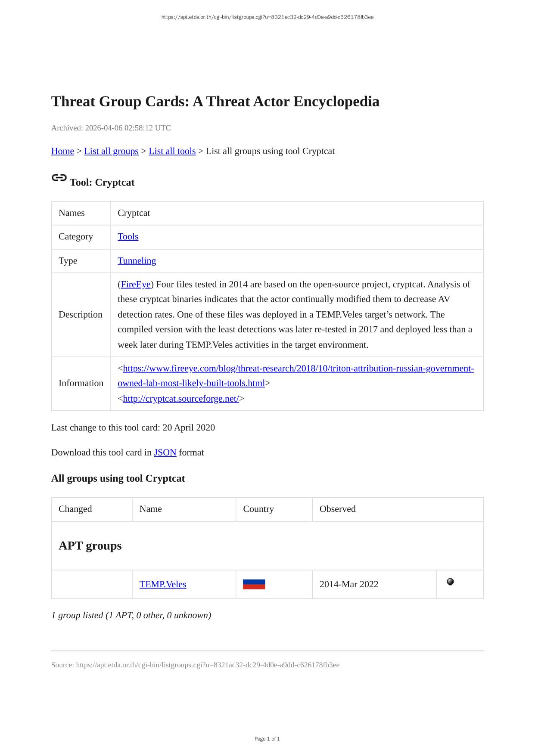This screenshot has width=535, height=756.
Task: Open the Tools category link
Action: [x=128, y=237]
